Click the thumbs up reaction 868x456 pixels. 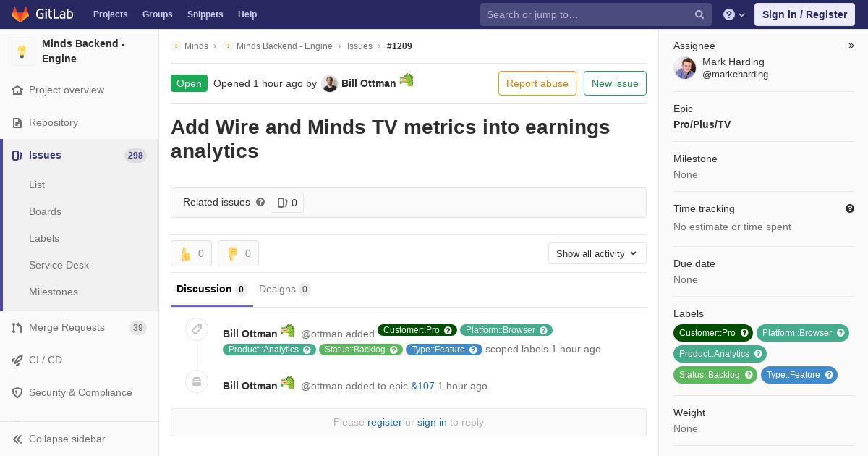click(x=192, y=253)
